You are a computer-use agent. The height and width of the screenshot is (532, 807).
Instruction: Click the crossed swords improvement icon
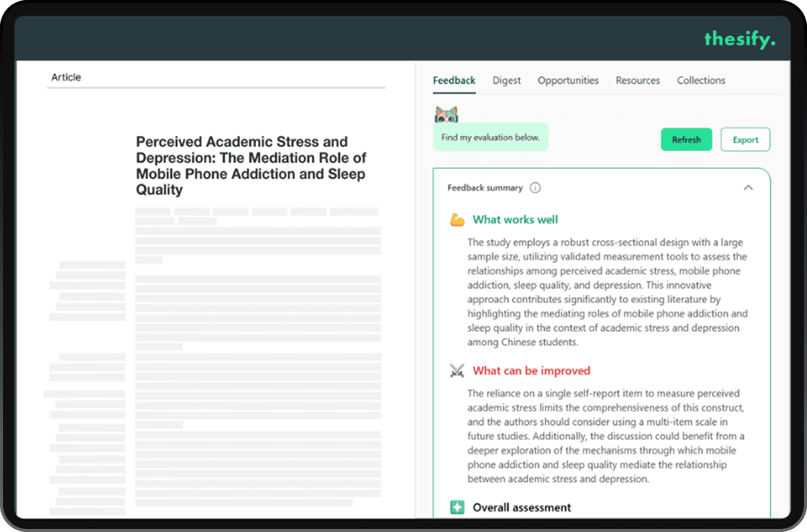[x=457, y=370]
